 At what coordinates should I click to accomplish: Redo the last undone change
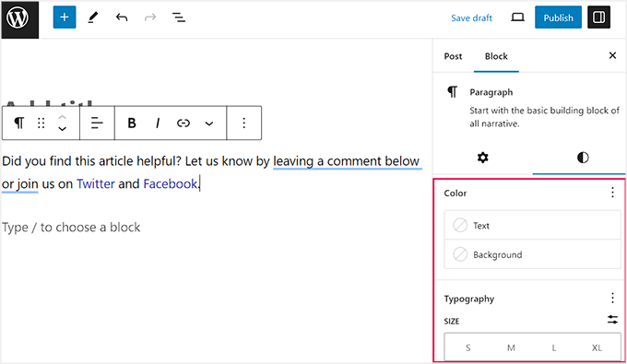click(x=150, y=18)
